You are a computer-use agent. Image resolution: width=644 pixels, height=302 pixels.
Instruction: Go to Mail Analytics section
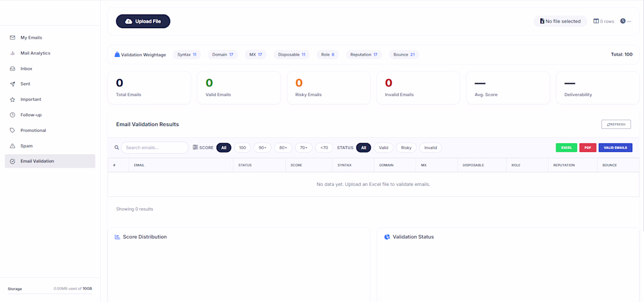click(50, 53)
